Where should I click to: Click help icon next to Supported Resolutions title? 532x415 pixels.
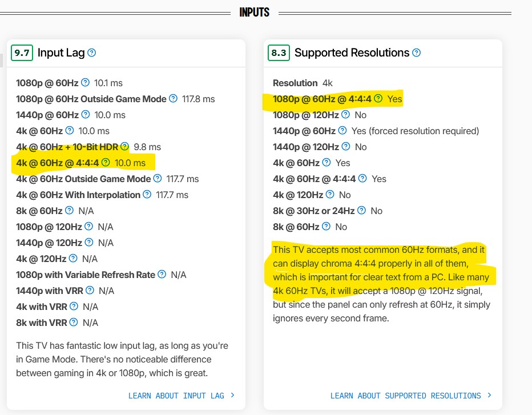tap(416, 53)
